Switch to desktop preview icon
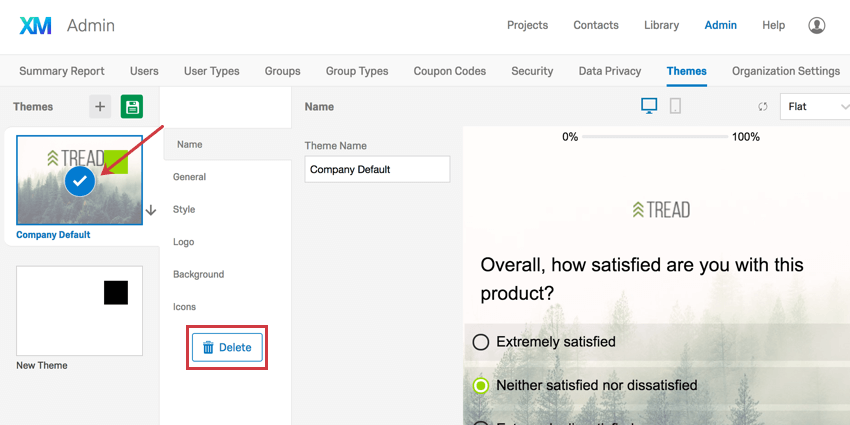Viewport: 850px width, 425px height. pyautogui.click(x=649, y=106)
